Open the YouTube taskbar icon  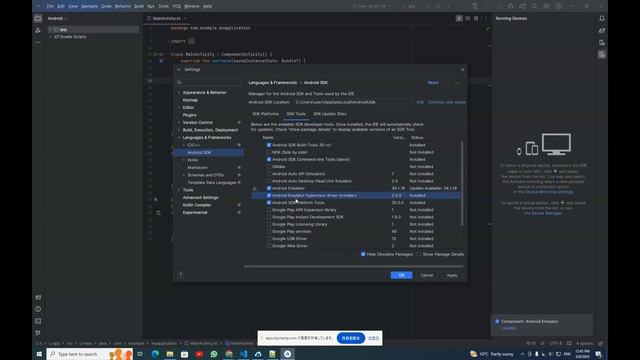[199, 354]
